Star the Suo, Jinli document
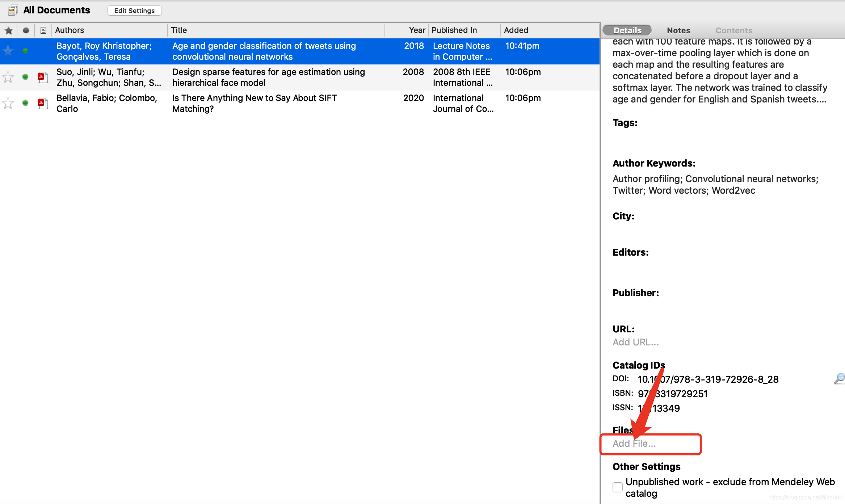The image size is (845, 504). click(x=8, y=77)
